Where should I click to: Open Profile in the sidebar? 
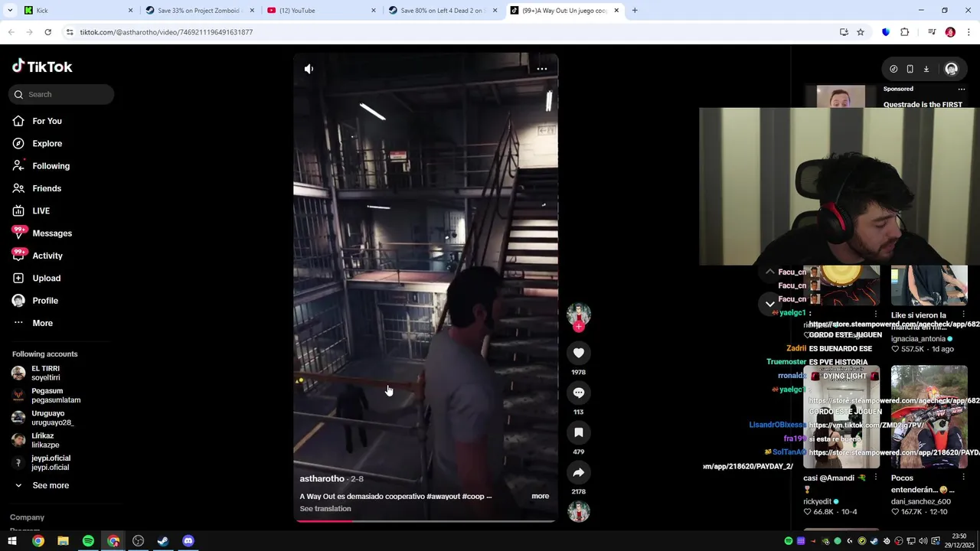[44, 301]
